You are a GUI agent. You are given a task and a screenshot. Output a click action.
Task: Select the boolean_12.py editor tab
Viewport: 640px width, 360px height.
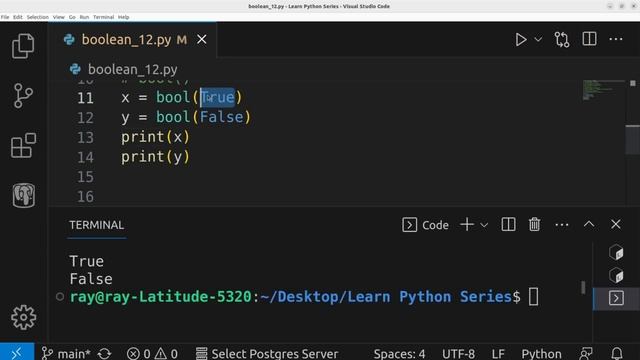tap(133, 40)
